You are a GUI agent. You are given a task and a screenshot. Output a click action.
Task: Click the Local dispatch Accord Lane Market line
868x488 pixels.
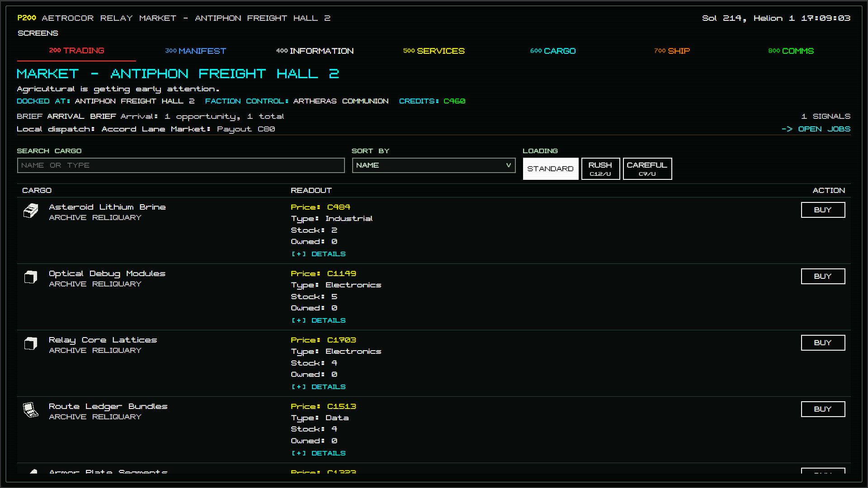[x=146, y=129]
